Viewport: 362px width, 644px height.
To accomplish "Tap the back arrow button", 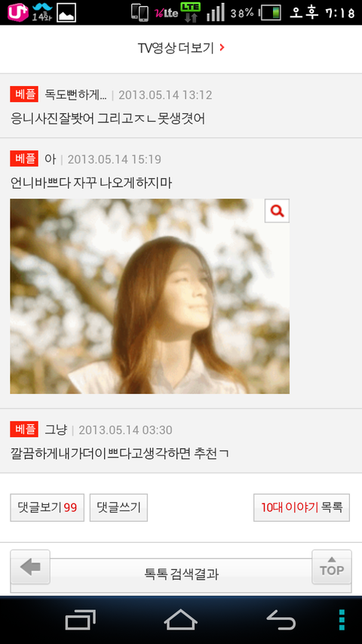I will (x=30, y=567).
